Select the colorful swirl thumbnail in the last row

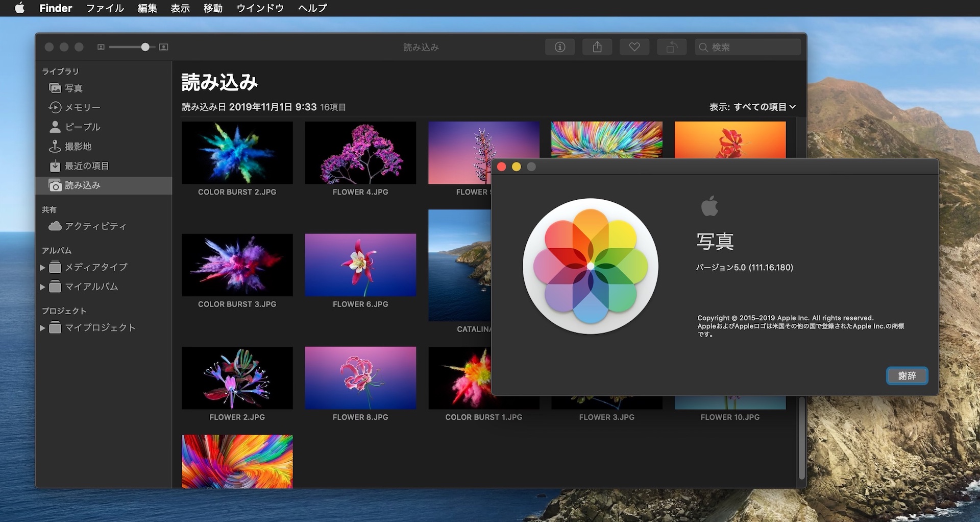point(237,461)
